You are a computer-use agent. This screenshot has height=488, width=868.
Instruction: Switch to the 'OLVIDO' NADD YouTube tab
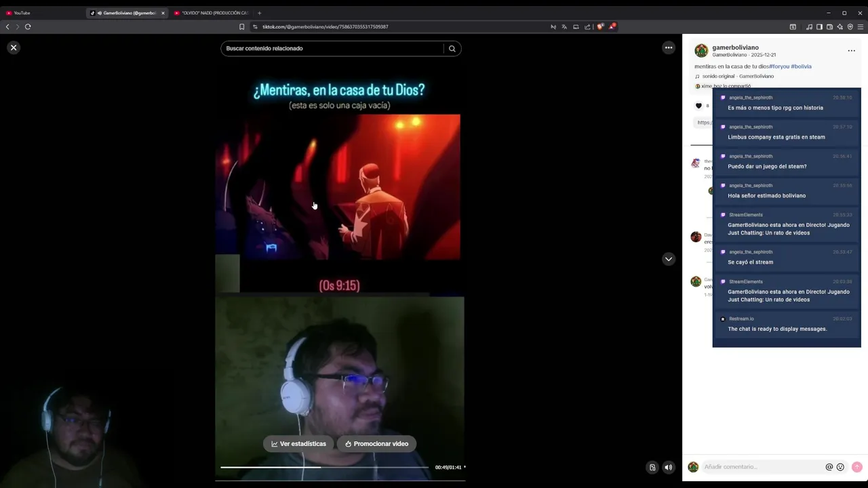(212, 13)
